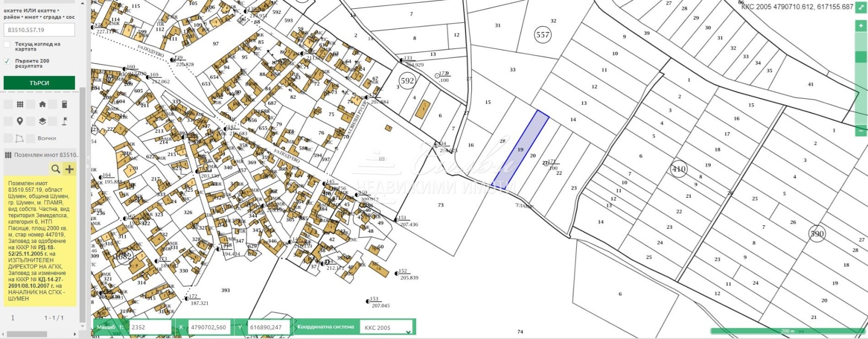The image size is (868, 339).
Task: Tick the 'Всички' filter checkbox
Action: (x=31, y=139)
